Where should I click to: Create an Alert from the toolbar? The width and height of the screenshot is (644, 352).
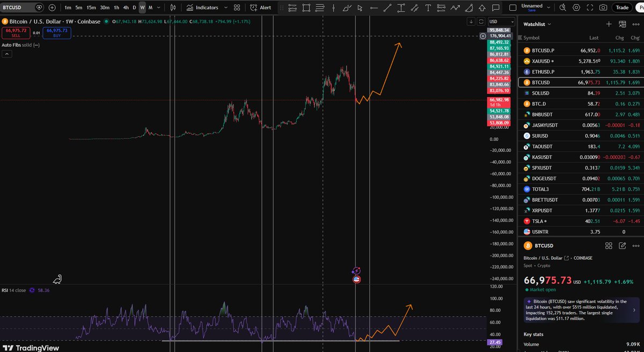tap(261, 8)
